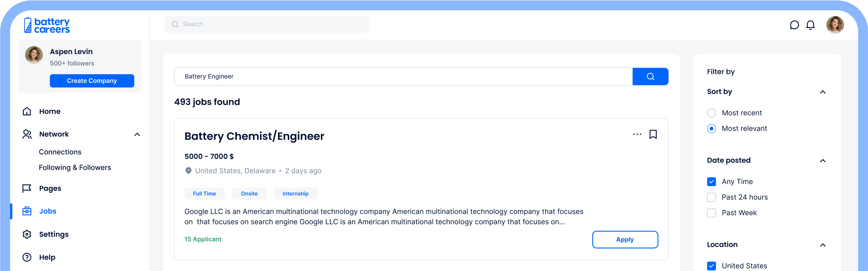868x271 pixels.
Task: Go to the Home sidebar item
Action: point(49,111)
